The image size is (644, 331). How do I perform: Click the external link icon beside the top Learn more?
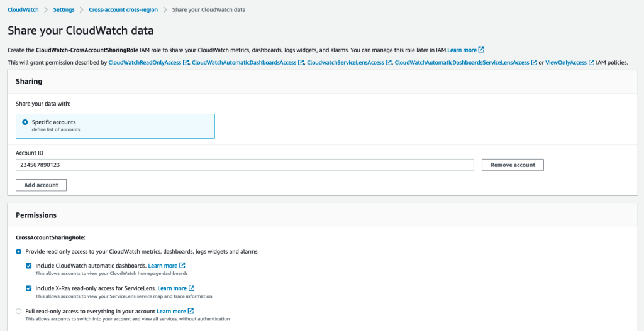pos(481,50)
